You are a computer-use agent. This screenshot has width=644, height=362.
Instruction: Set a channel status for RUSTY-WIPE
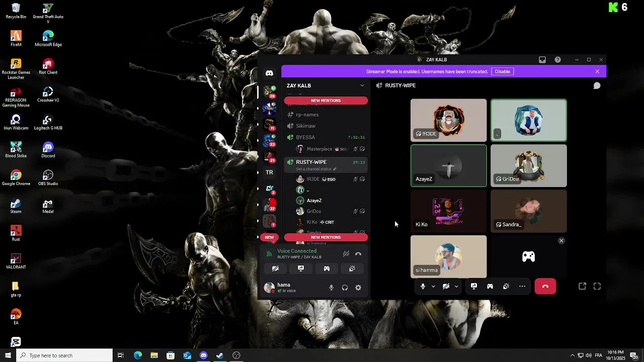pyautogui.click(x=316, y=169)
